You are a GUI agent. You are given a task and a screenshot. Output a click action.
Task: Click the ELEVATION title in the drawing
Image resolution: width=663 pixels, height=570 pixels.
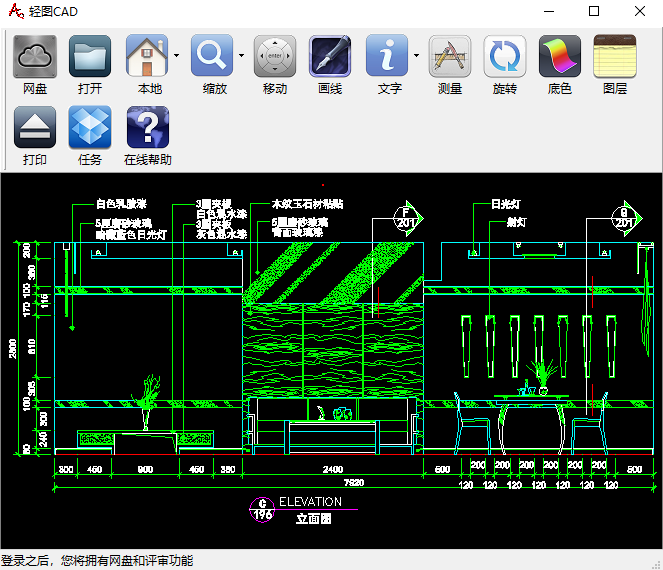tap(310, 502)
